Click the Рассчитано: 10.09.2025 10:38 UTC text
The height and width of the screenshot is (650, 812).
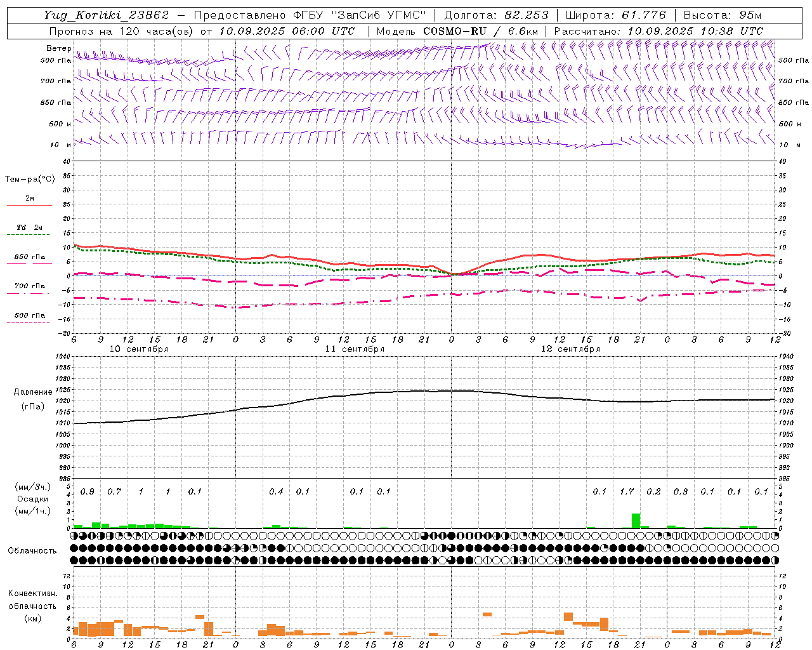(658, 31)
